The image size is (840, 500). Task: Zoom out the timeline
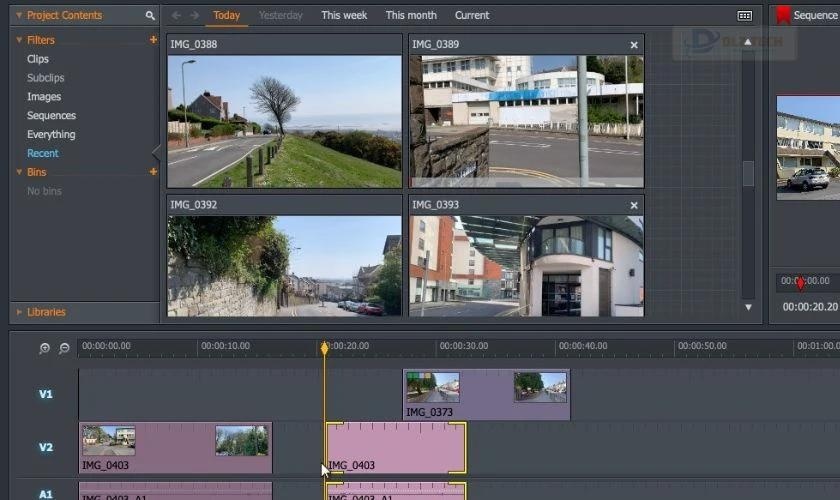click(x=64, y=348)
